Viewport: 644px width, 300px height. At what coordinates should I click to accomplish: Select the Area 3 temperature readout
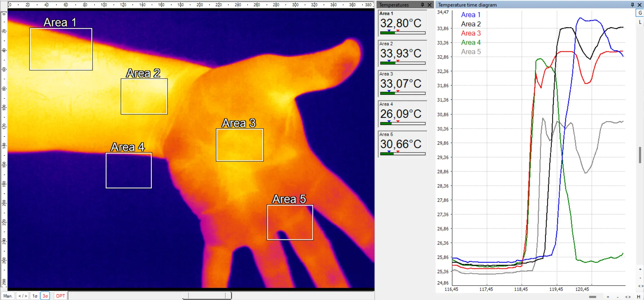click(x=402, y=83)
